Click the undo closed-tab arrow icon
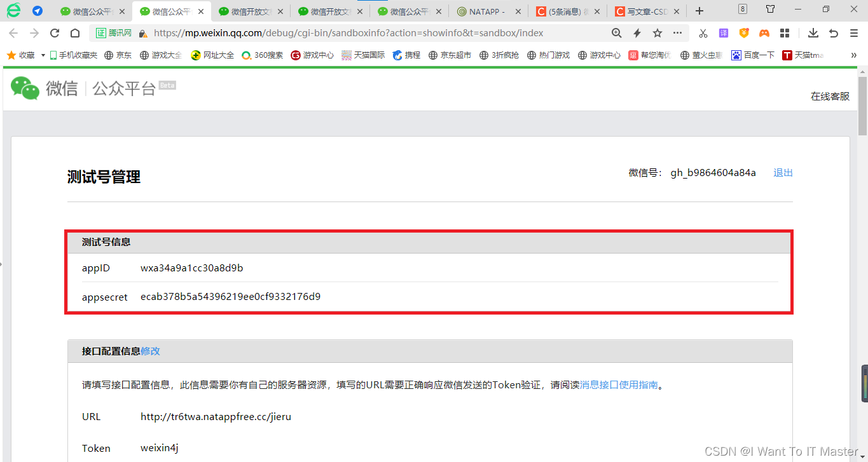868x462 pixels. pos(834,33)
